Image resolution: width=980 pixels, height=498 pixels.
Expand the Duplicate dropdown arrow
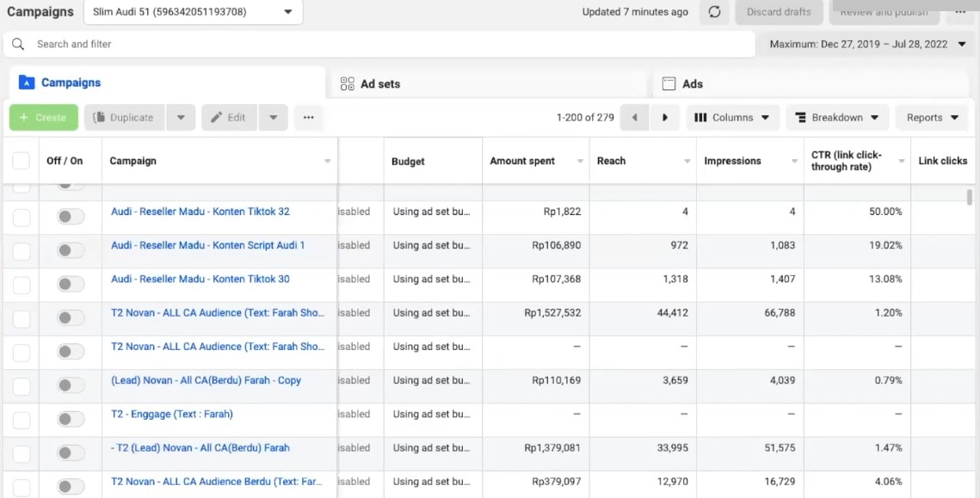[x=181, y=118]
